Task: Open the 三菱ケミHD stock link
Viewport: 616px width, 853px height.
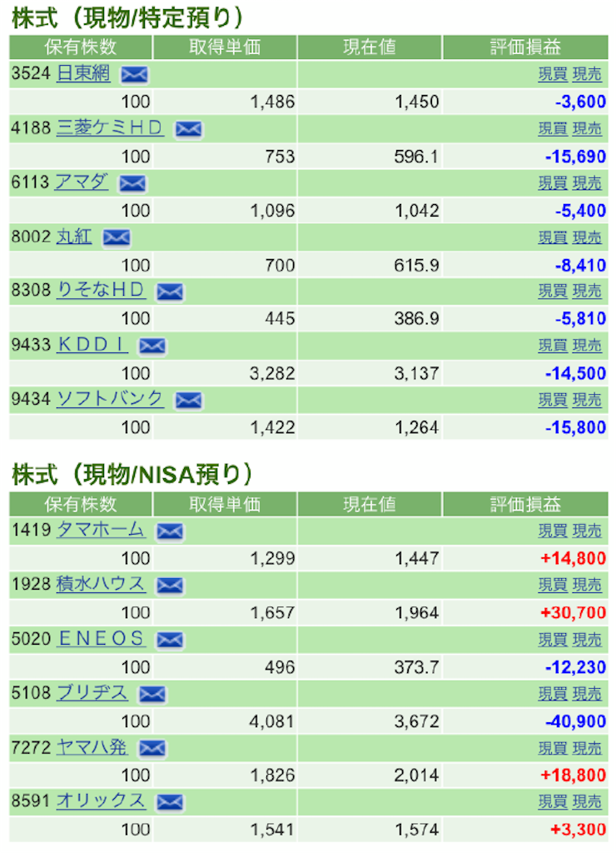Action: click(110, 127)
